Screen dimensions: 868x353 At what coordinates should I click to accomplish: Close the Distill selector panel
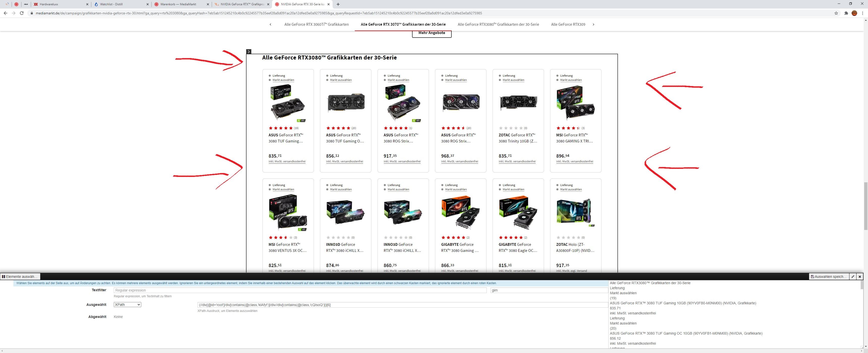pos(860,277)
